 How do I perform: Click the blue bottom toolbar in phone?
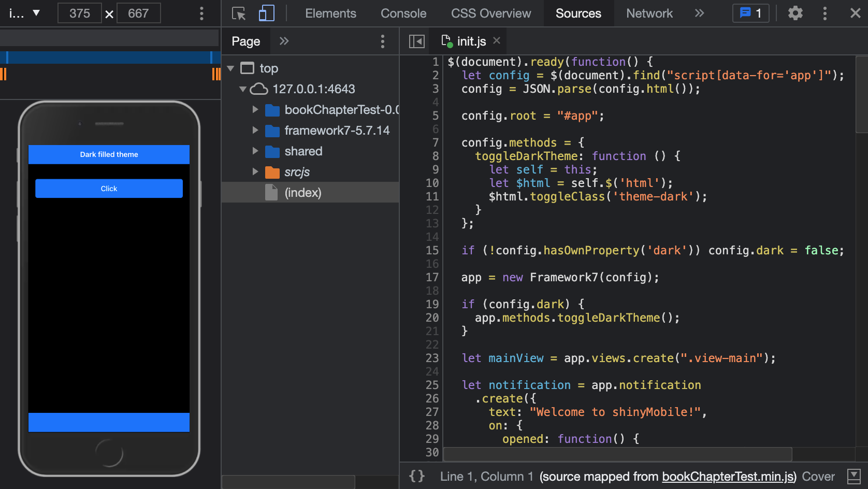coord(109,422)
